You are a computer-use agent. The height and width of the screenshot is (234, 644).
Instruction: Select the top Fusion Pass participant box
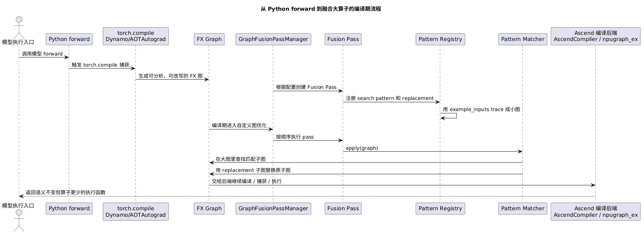[x=343, y=39]
